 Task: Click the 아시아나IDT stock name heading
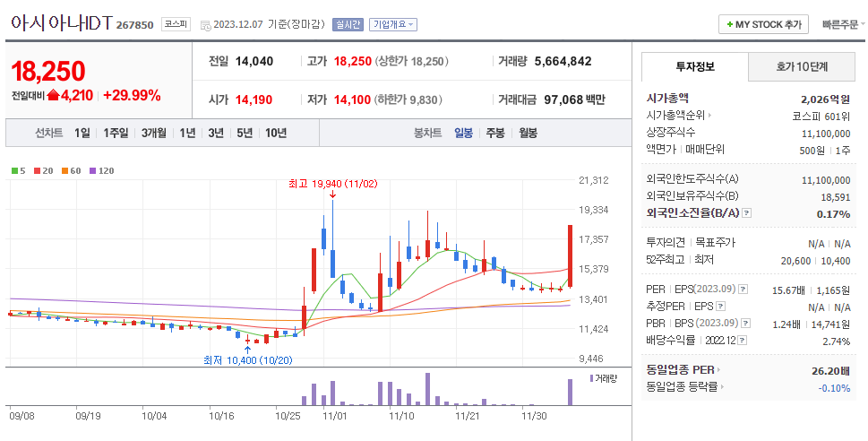62,23
